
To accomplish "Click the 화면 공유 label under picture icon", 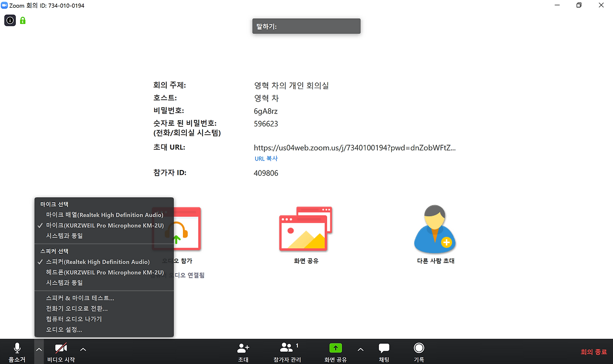I will (x=306, y=262).
